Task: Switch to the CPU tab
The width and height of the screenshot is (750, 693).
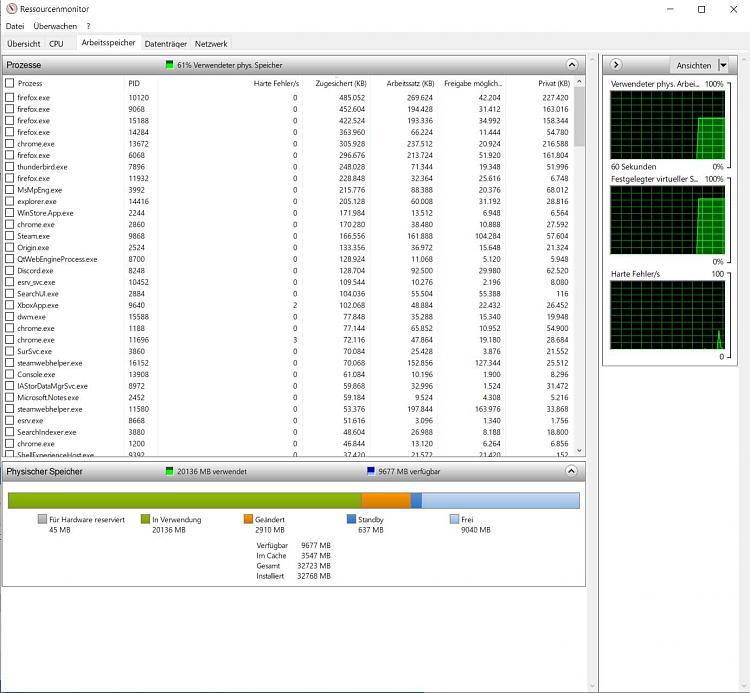Action: (x=56, y=44)
